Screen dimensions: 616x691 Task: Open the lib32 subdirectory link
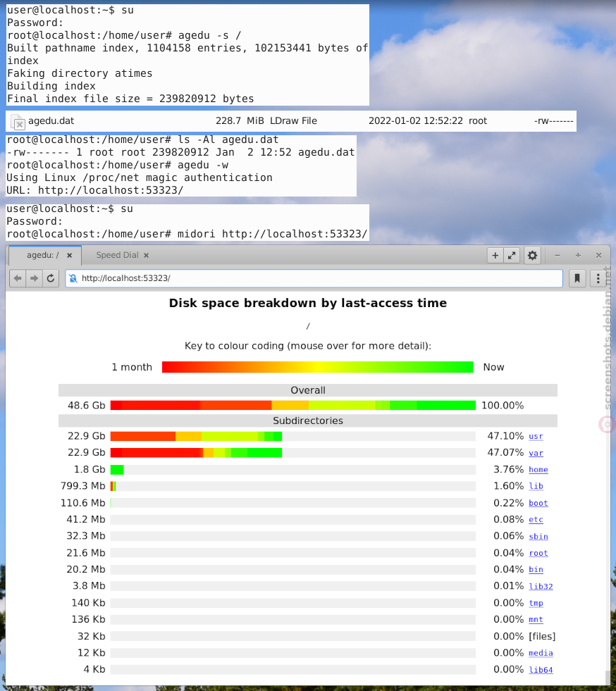click(x=541, y=586)
